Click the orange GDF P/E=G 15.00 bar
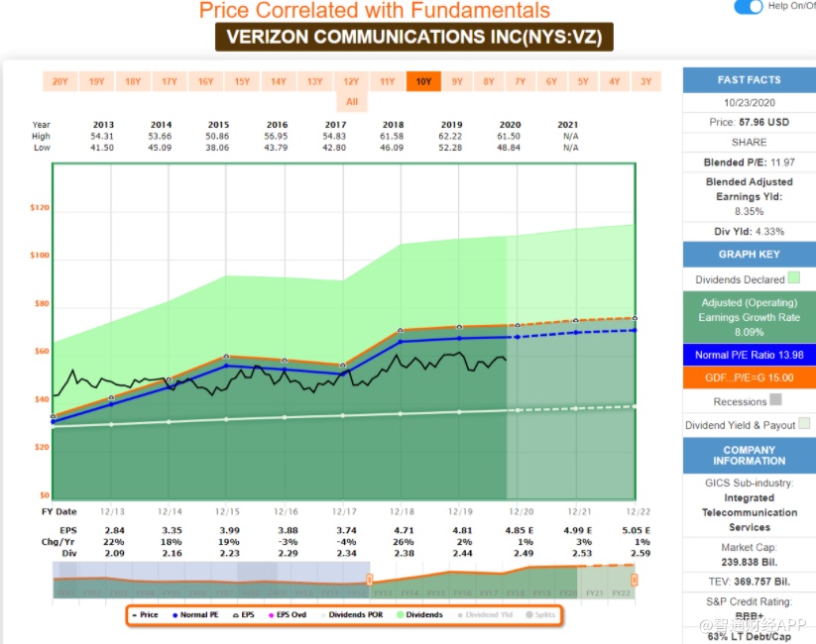The width and height of the screenshot is (816, 644). point(749,377)
